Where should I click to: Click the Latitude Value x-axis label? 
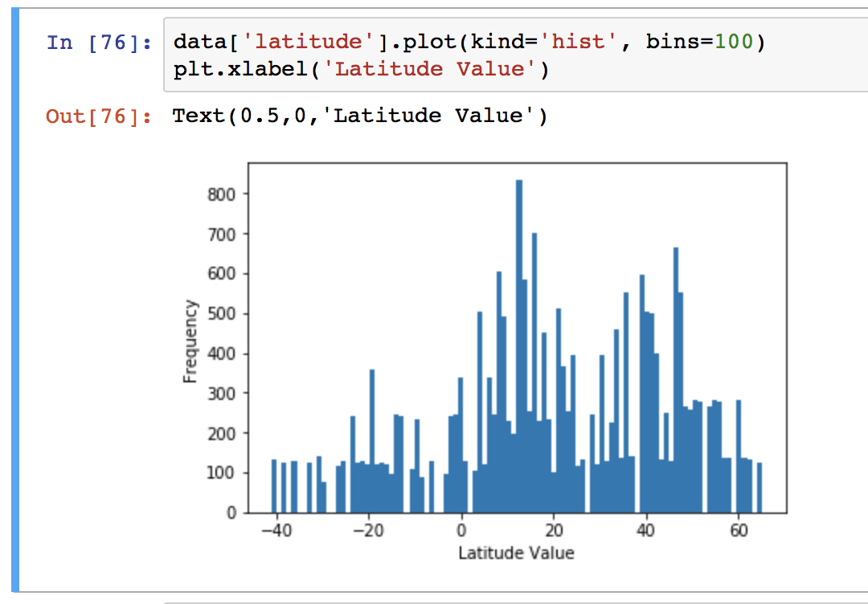pyautogui.click(x=517, y=553)
